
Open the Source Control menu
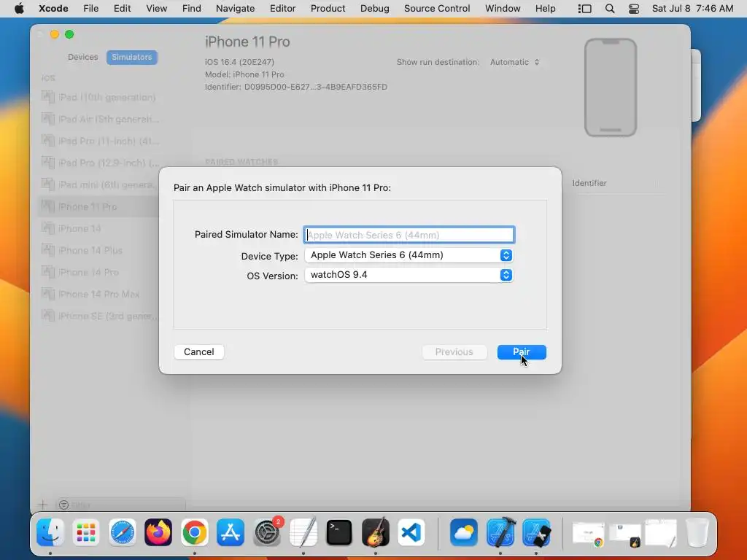point(437,9)
